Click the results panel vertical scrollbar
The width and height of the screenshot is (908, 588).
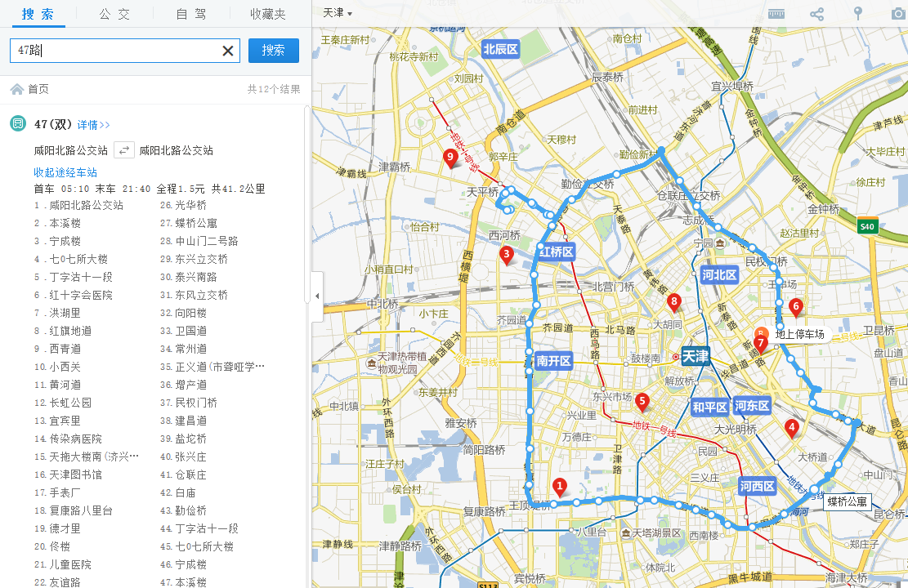tap(307, 204)
